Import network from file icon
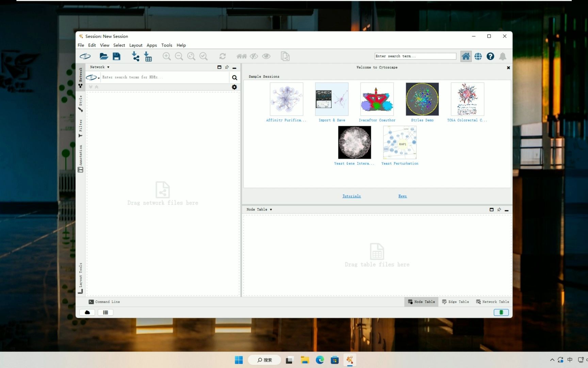 135,56
